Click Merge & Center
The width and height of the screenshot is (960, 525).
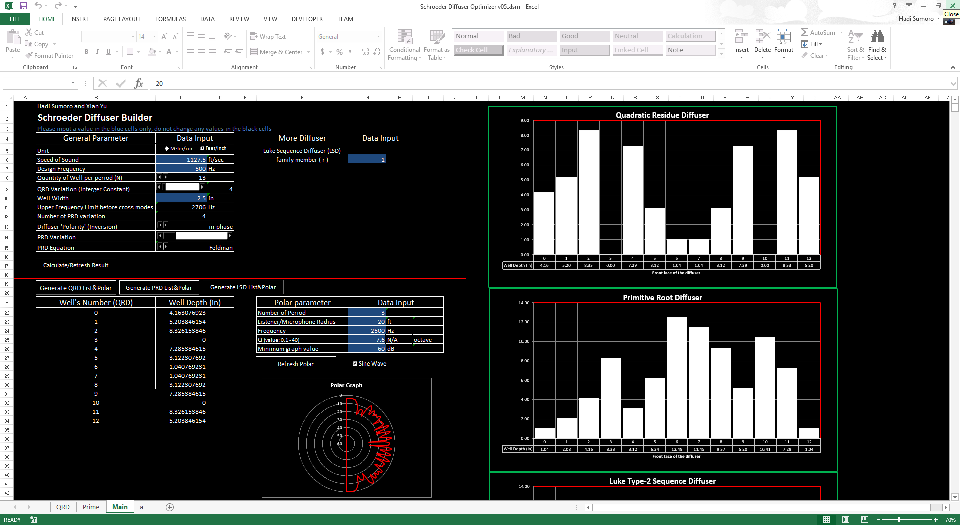[277, 52]
